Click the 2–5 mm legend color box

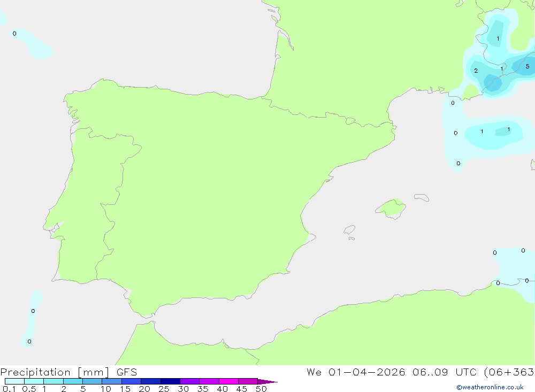coord(73,381)
